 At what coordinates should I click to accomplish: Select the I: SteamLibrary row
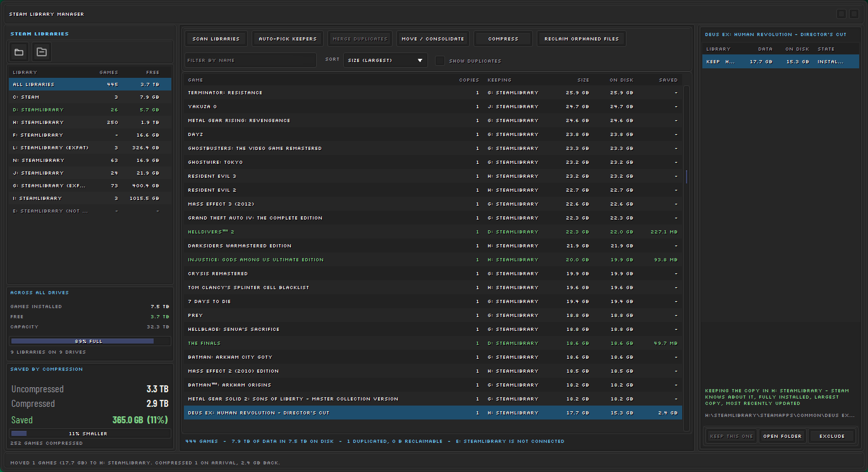pos(90,198)
